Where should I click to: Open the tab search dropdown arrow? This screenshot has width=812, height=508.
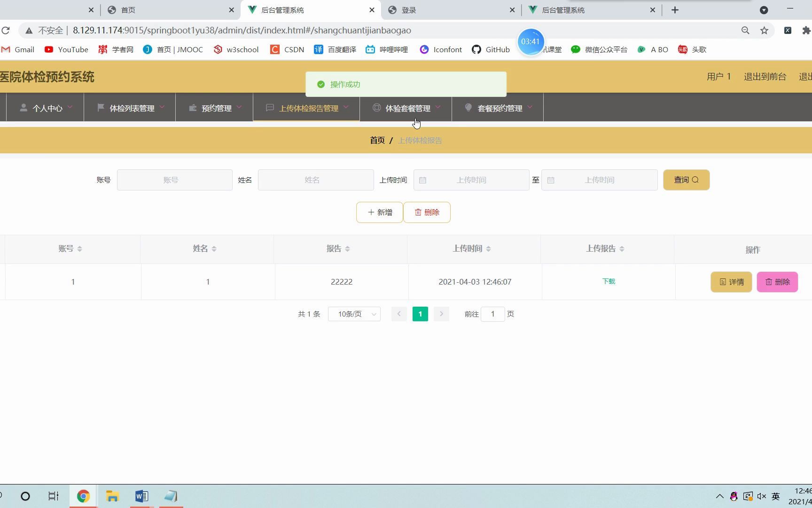[x=764, y=10]
